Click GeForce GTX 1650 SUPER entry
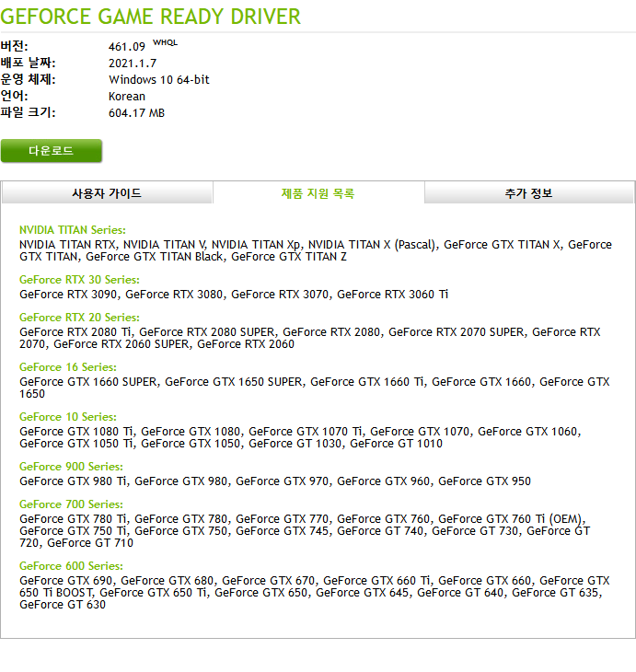This screenshot has width=636, height=672. (x=234, y=382)
